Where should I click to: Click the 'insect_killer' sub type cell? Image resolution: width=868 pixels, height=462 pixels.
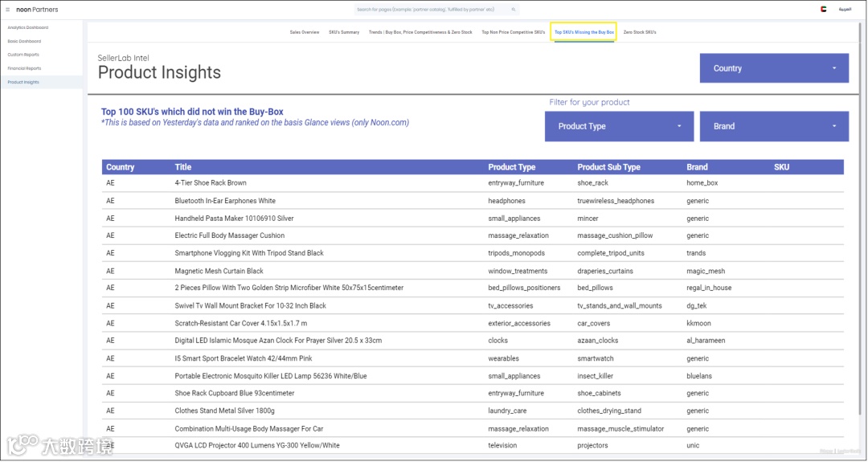click(595, 376)
